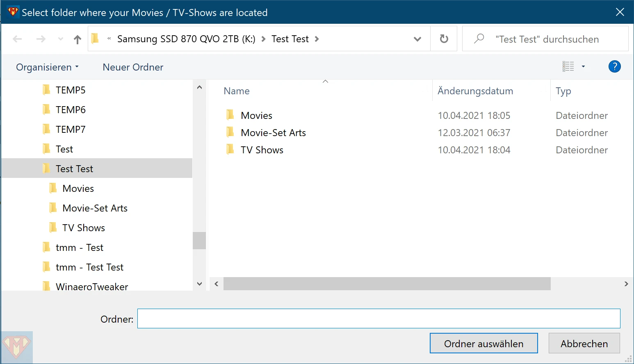
Task: Open recent locations dropdown chevron
Action: pos(61,39)
